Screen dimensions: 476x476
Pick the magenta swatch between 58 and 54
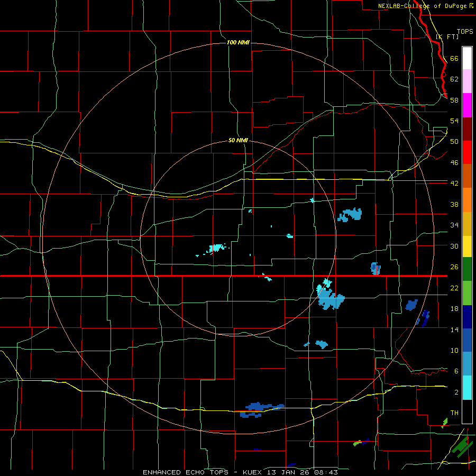pyautogui.click(x=467, y=105)
